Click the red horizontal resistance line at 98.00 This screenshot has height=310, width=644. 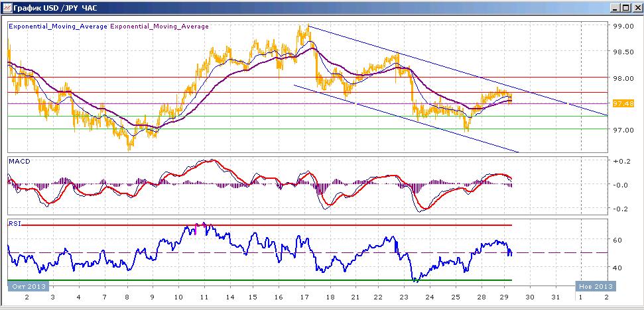click(x=307, y=77)
